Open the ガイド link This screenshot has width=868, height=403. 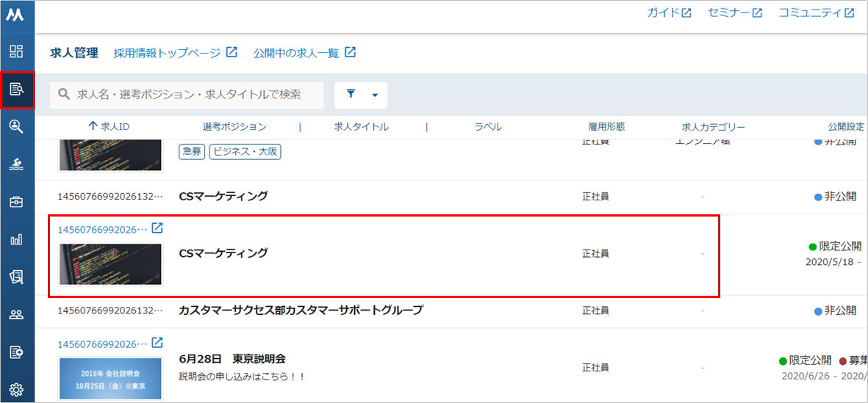pos(670,13)
